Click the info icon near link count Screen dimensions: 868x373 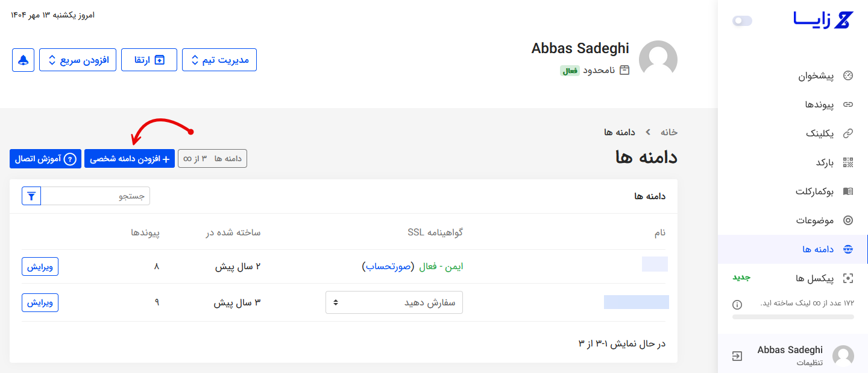coord(737,304)
